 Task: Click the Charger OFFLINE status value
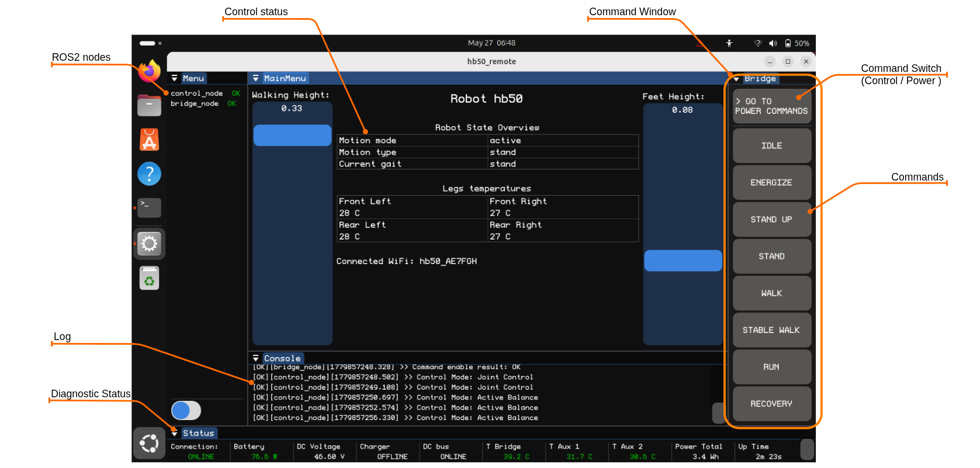tap(392, 457)
